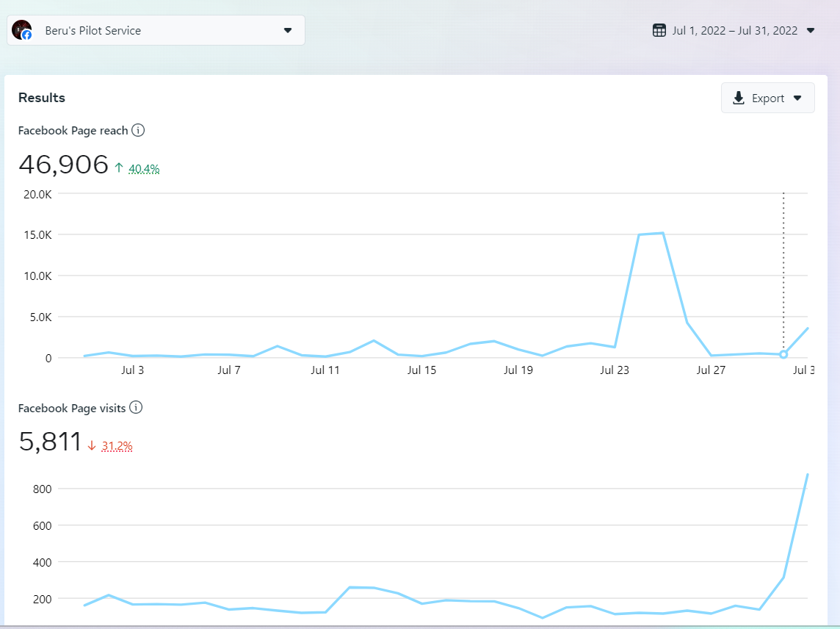Click the red down arrow beside 31.2%
840x629 pixels.
click(x=92, y=445)
